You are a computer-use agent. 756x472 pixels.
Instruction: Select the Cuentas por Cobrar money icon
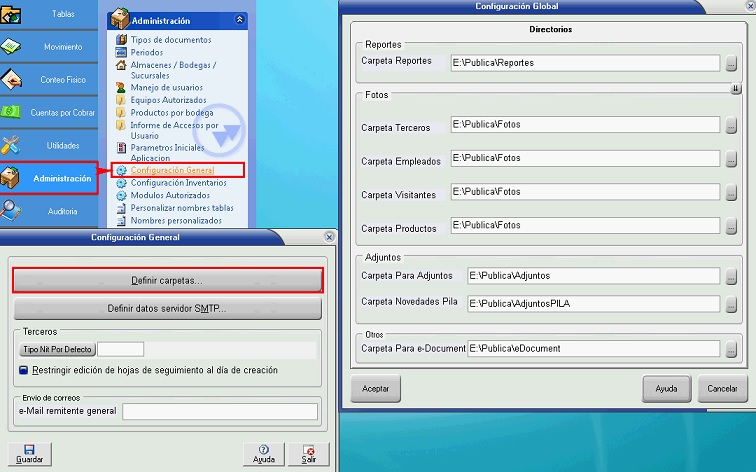(x=12, y=113)
